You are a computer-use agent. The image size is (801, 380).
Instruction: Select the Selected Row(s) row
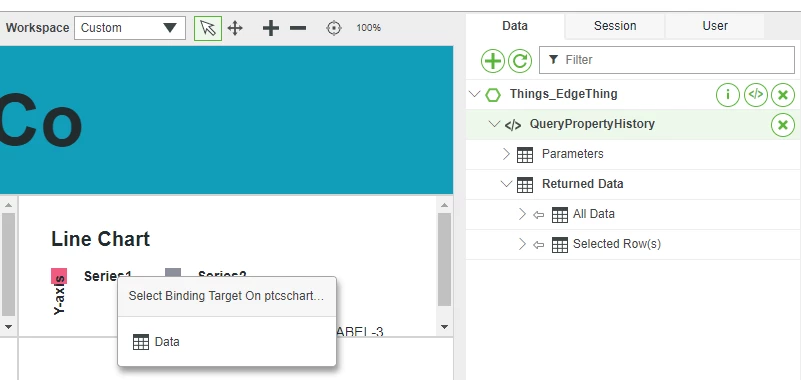pyautogui.click(x=633, y=244)
